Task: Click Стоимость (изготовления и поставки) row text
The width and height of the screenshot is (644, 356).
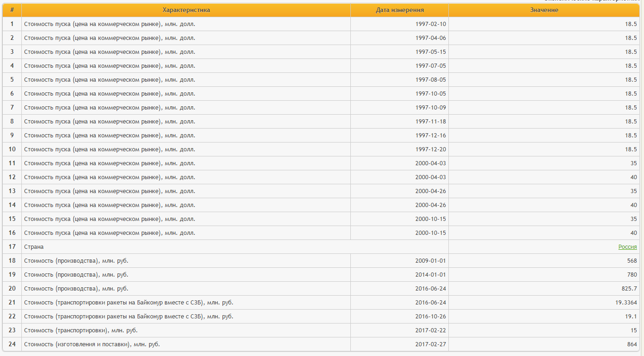Action: [92, 344]
